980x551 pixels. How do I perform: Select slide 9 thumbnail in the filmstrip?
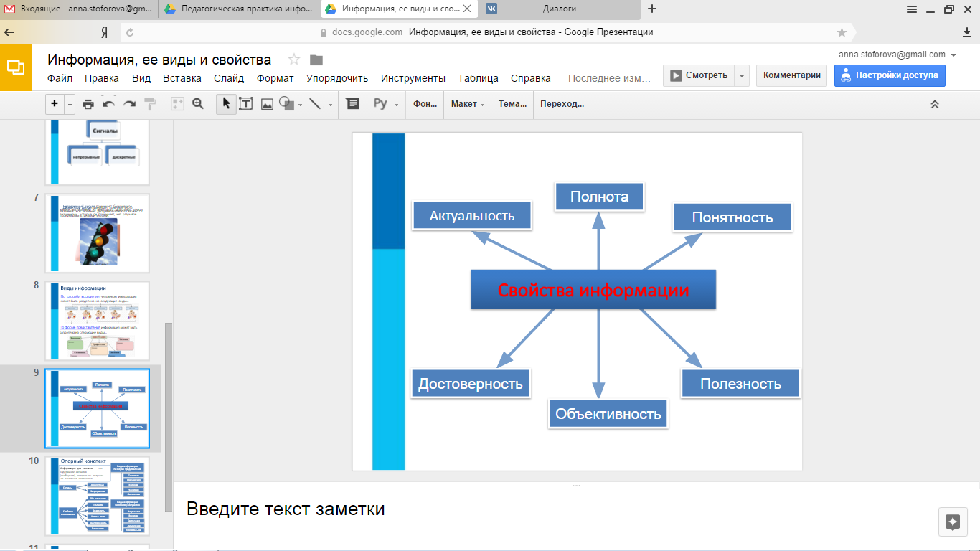[x=97, y=408]
